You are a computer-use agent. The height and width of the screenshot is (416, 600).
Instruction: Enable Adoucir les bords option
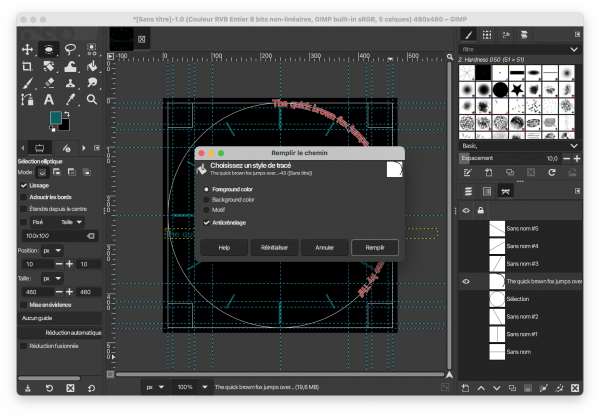(24, 197)
